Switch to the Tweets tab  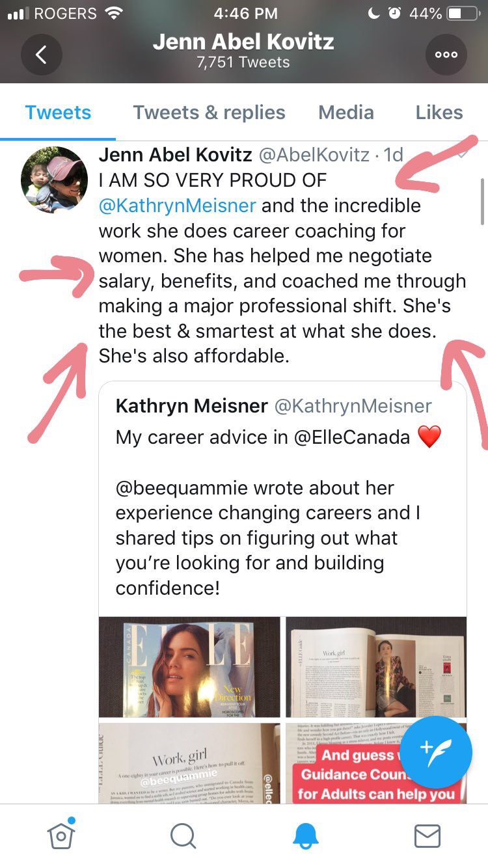[x=58, y=113]
